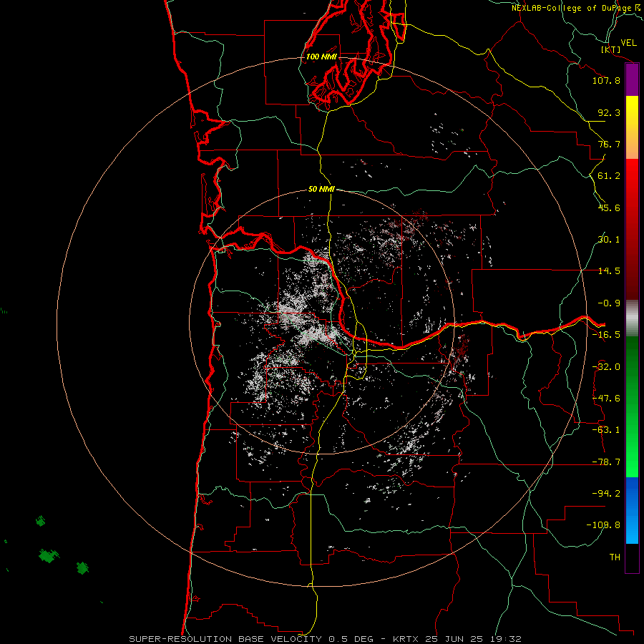Screen dimensions: 644x644
Task: Click the VEL legend title
Action: [628, 43]
